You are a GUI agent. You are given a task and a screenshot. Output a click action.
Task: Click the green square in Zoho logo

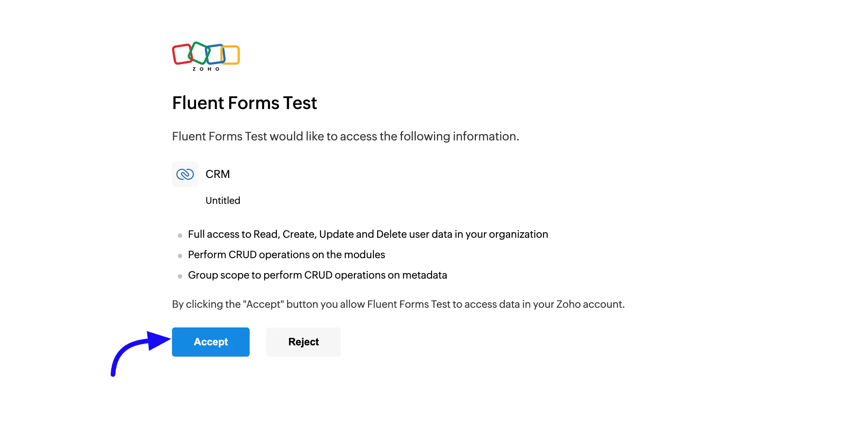199,53
